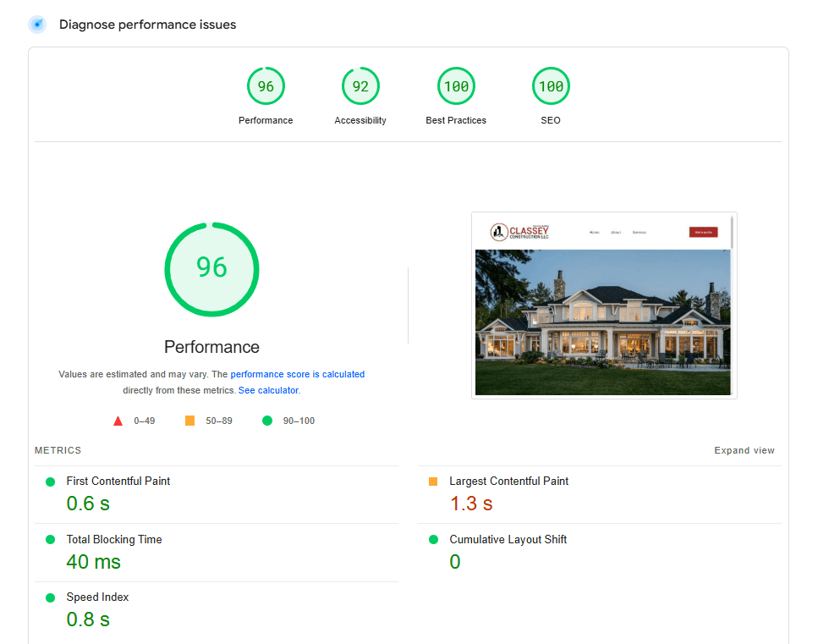Viewport: 818px width, 644px height.
Task: Click the 'Speed Index' metric title
Action: [97, 597]
